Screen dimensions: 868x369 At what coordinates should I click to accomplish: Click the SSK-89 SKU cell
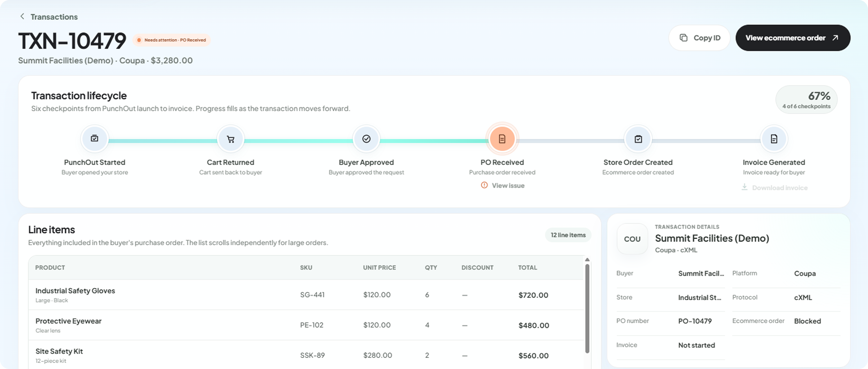click(312, 356)
